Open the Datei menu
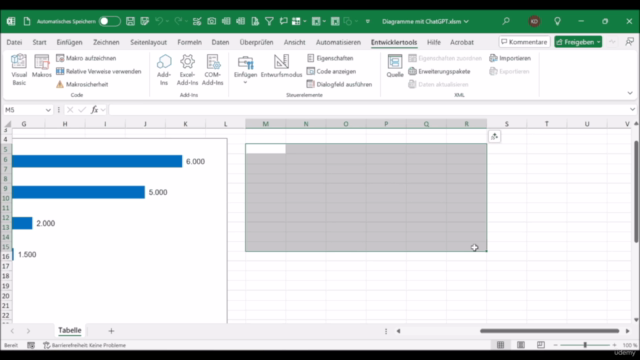Screen dimensions: 640x360 (14, 42)
